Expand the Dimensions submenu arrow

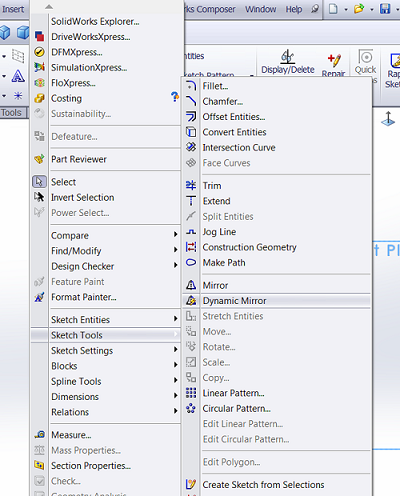pos(175,395)
